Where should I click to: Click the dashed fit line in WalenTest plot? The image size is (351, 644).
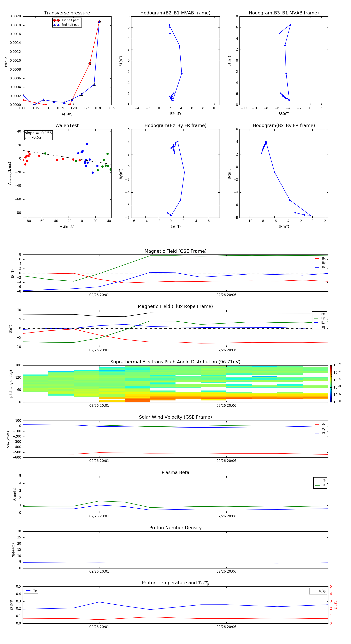(x=67, y=157)
